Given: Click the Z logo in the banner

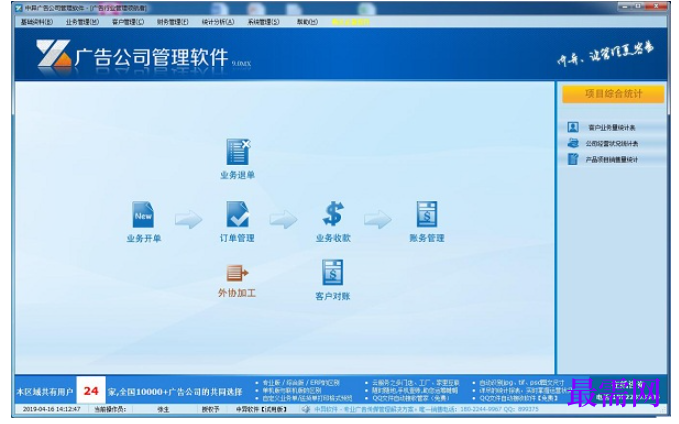Looking at the screenshot, I should 54,54.
